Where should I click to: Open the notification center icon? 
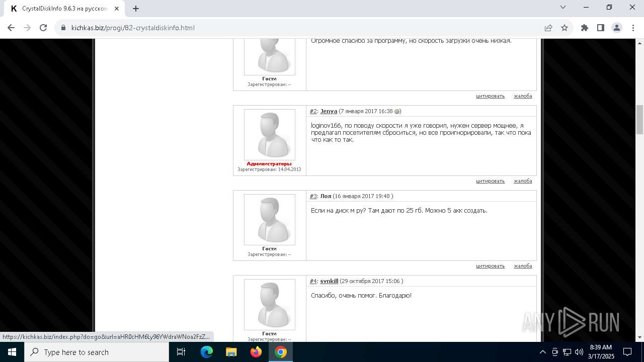coord(627,352)
